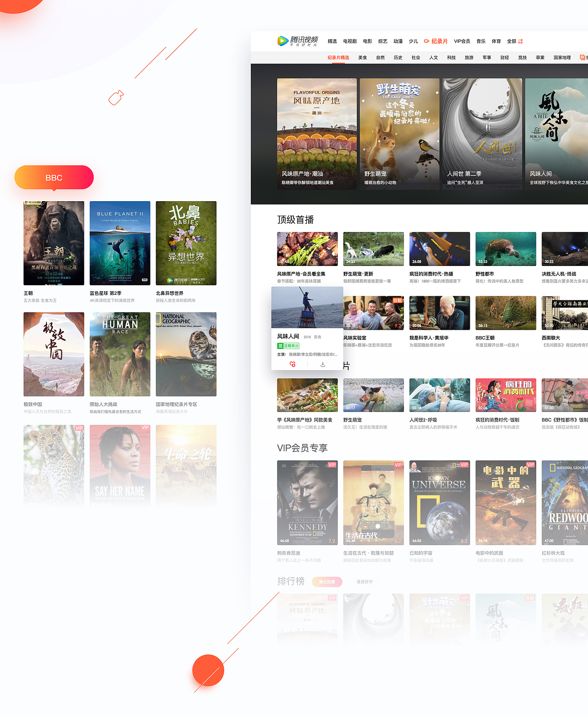Open the 风味原产地·潮汕 banner poster
588x716 pixels.
tap(317, 134)
